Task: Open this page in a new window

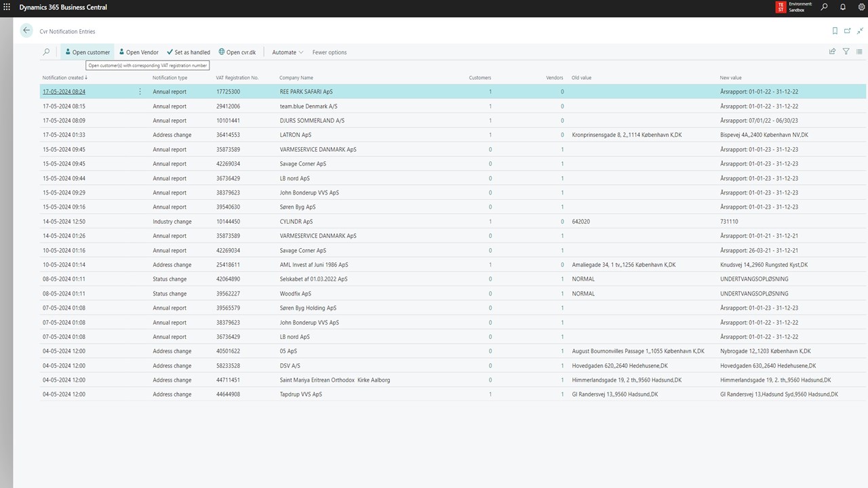Action: pyautogui.click(x=848, y=31)
